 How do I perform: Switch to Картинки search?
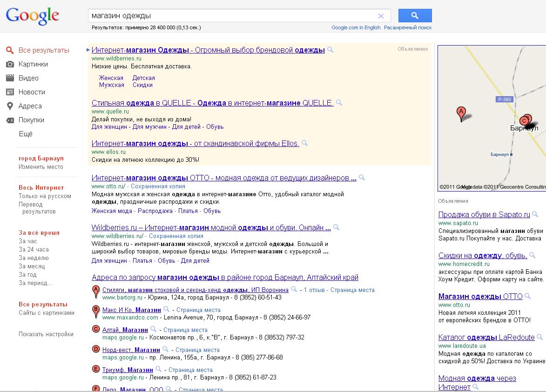point(33,64)
